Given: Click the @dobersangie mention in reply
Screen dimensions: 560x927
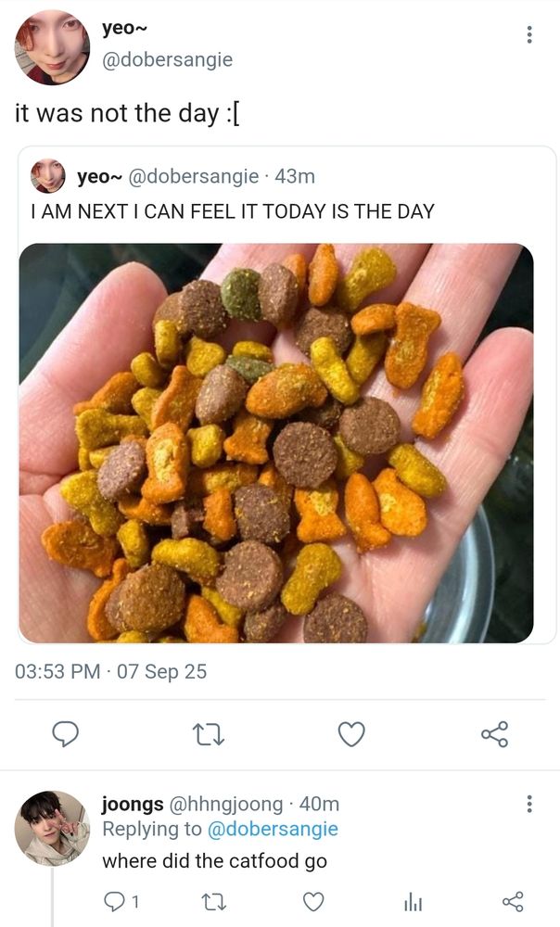Looking at the screenshot, I should click(273, 829).
